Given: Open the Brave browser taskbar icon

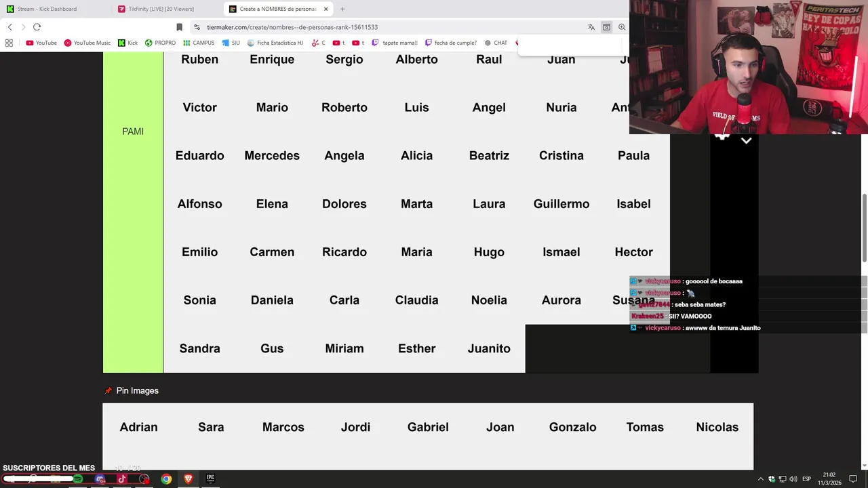Looking at the screenshot, I should [189, 479].
